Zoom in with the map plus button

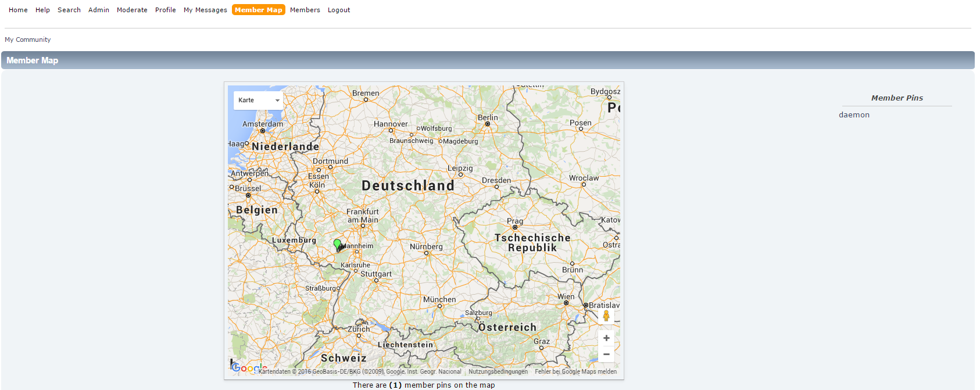(606, 338)
